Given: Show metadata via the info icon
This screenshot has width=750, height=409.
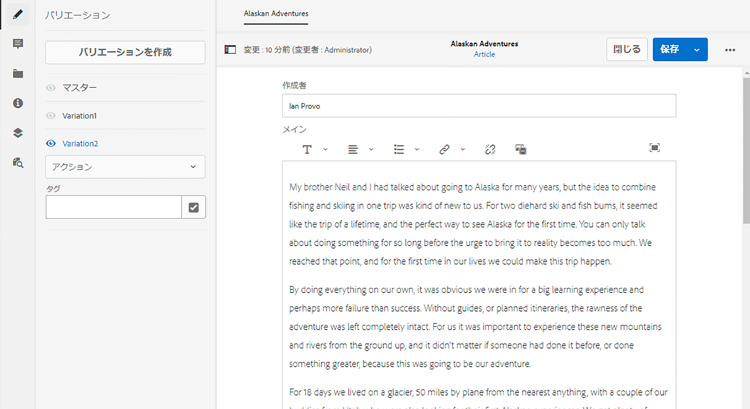Looking at the screenshot, I should (x=18, y=103).
